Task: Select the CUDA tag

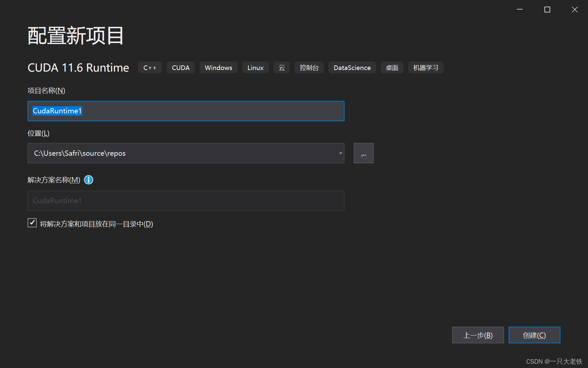Action: pos(181,68)
